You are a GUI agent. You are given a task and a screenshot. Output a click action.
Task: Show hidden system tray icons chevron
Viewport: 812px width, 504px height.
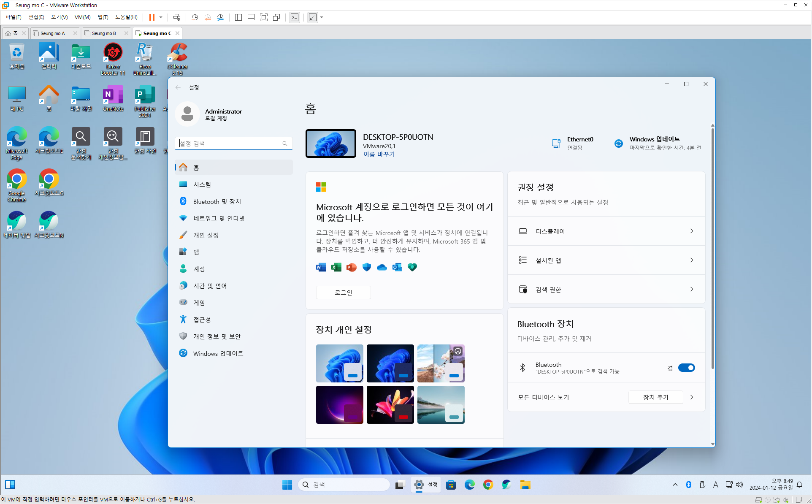(675, 485)
